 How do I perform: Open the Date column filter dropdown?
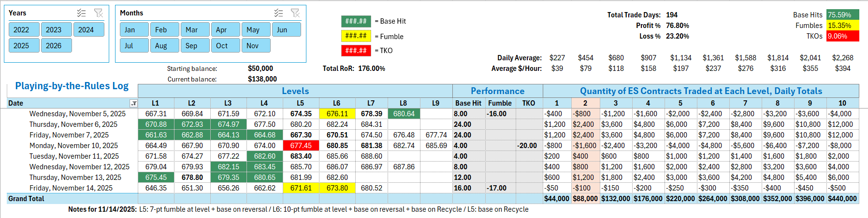[x=133, y=103]
